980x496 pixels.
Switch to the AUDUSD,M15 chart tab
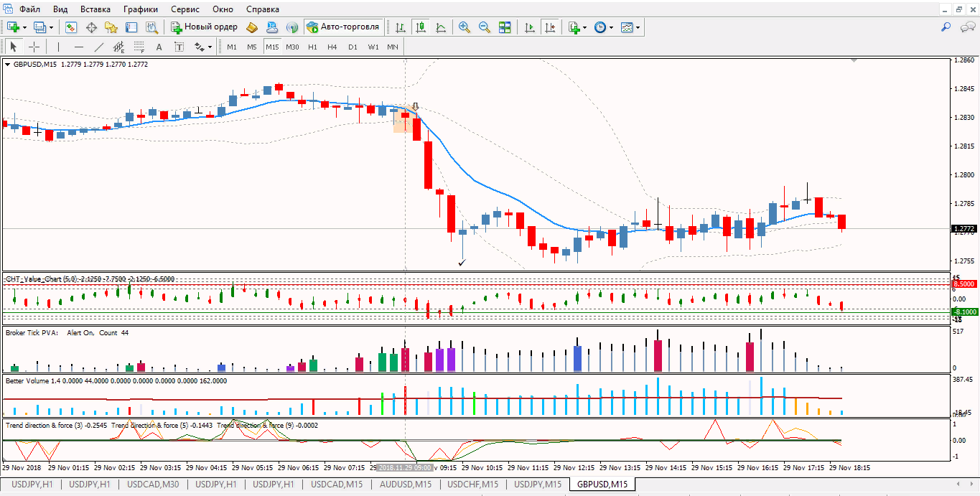(x=406, y=485)
